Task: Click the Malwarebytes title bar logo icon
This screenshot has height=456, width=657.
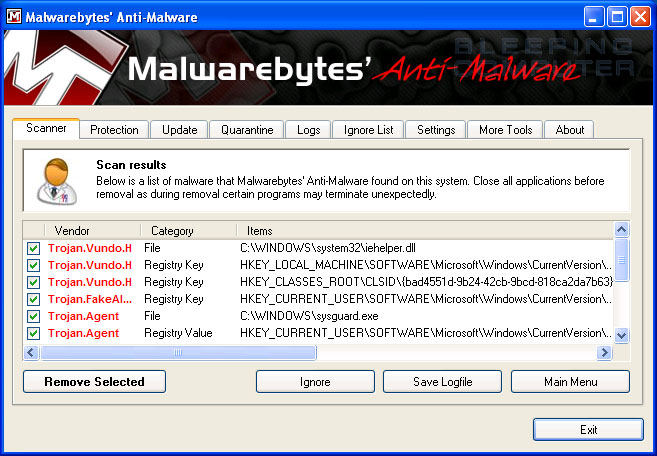Action: click(14, 17)
